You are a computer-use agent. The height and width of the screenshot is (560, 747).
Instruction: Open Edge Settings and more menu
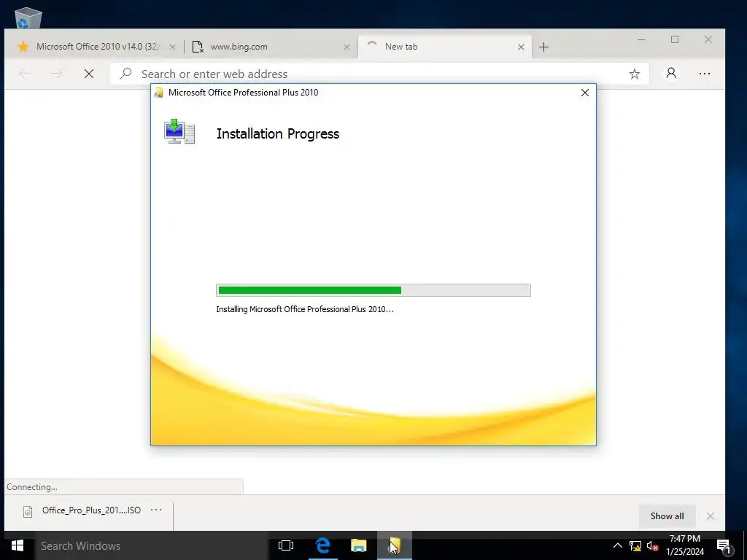pyautogui.click(x=705, y=74)
